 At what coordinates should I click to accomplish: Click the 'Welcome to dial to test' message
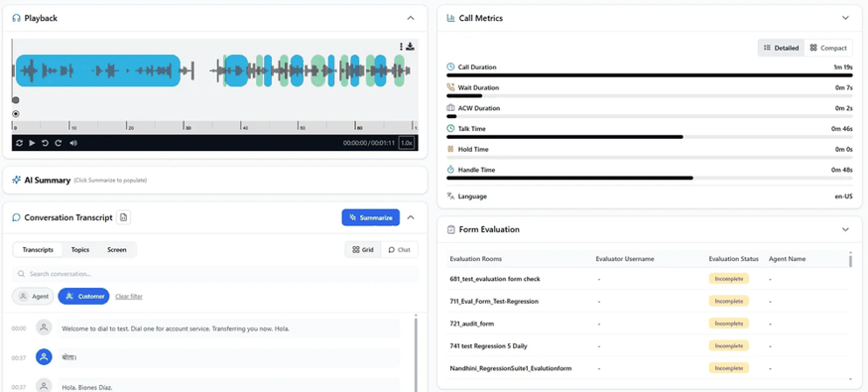click(228, 328)
